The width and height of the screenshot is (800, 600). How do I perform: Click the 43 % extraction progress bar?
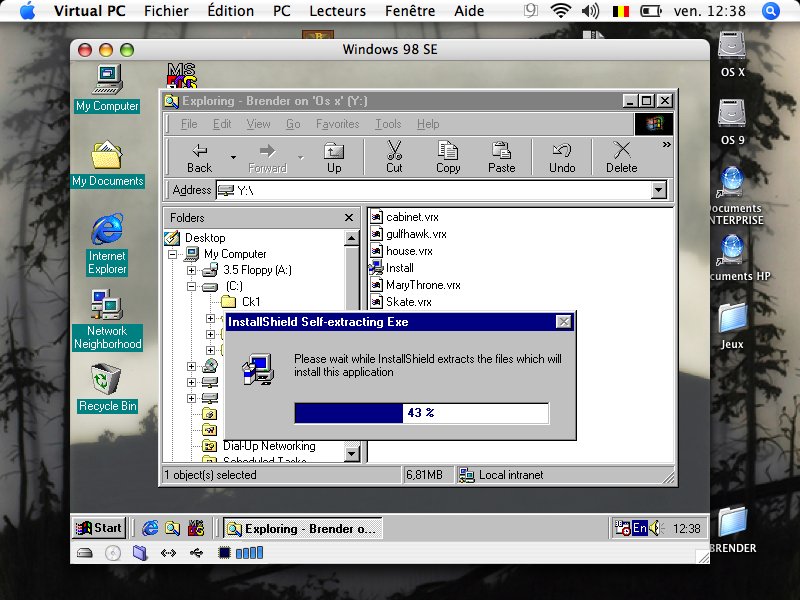pos(421,413)
